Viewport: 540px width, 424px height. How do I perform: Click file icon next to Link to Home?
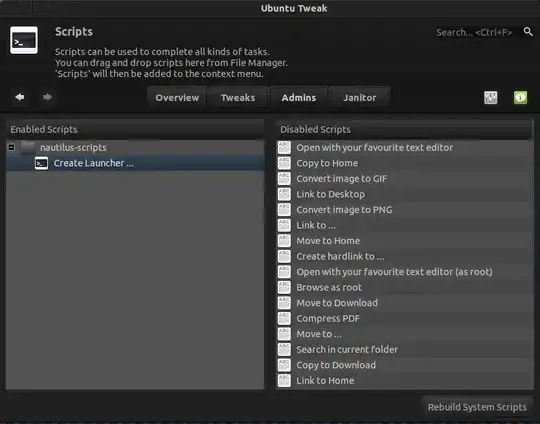(284, 380)
